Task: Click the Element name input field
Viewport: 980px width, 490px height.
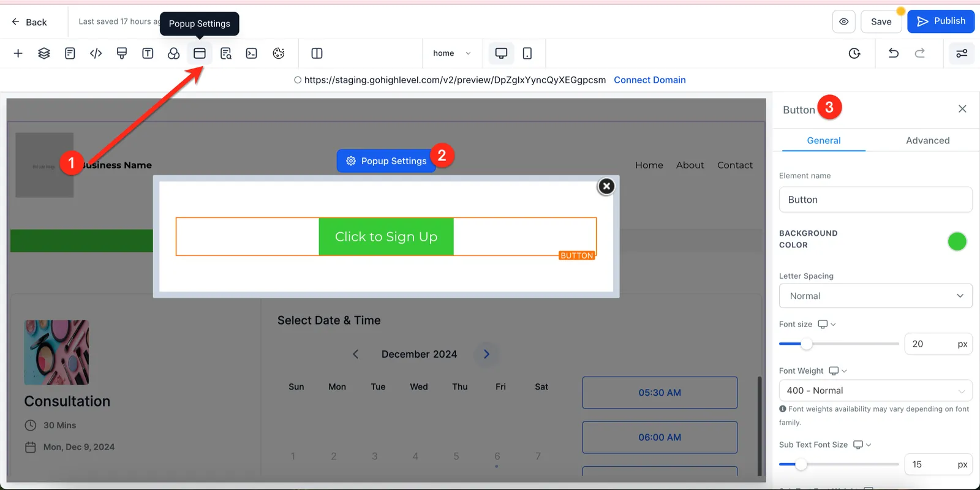Action: (876, 200)
